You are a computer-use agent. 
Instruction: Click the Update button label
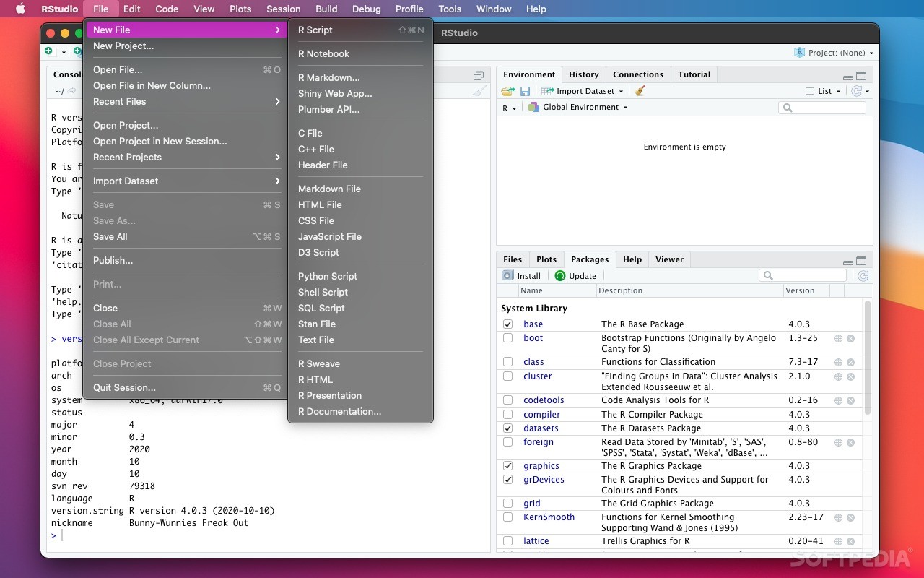(x=583, y=276)
